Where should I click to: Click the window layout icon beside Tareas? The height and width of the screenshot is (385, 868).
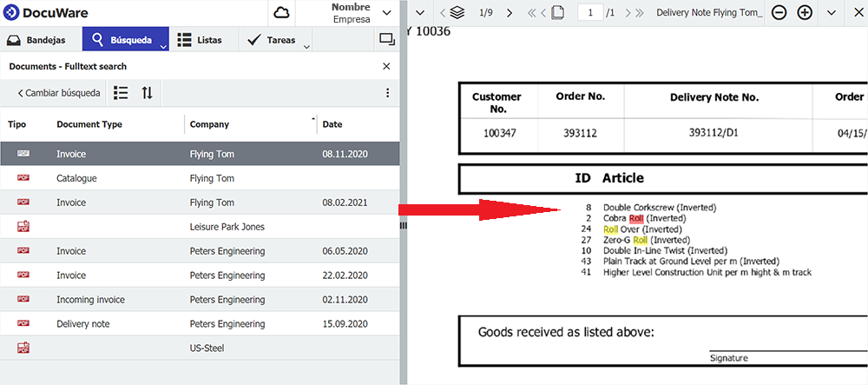tap(386, 40)
